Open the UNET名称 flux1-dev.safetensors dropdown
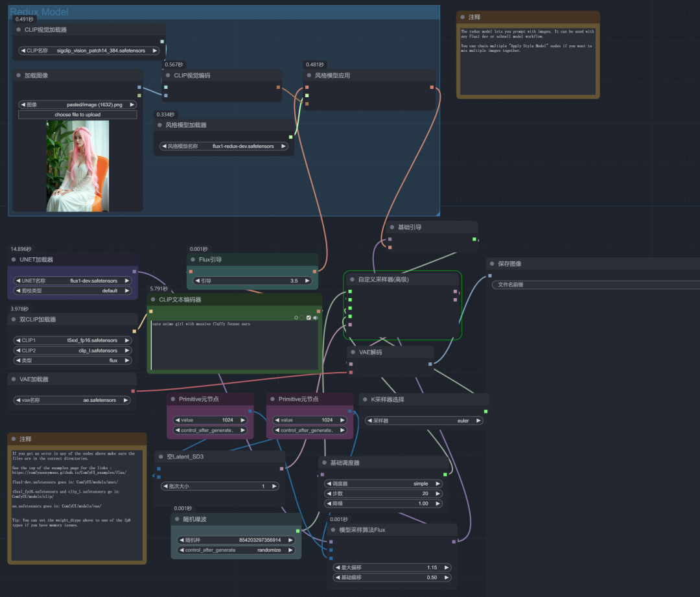Viewport: 700px width, 597px height. click(x=73, y=281)
